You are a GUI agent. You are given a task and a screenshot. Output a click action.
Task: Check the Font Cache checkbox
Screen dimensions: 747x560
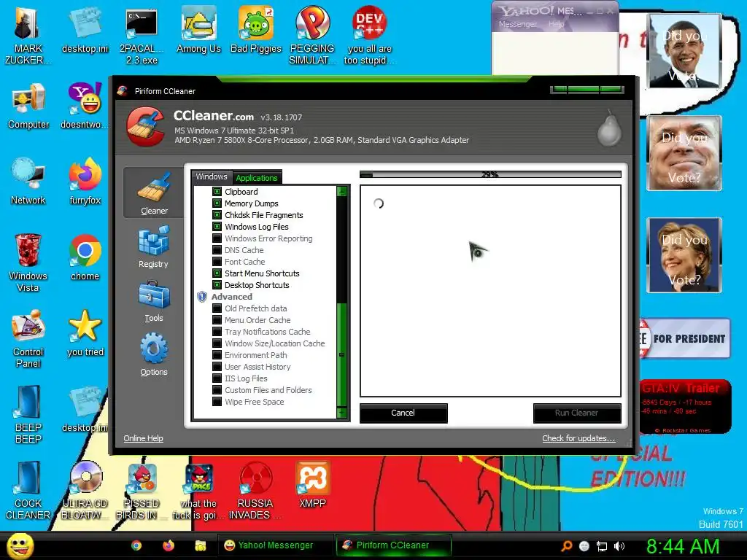pyautogui.click(x=217, y=262)
